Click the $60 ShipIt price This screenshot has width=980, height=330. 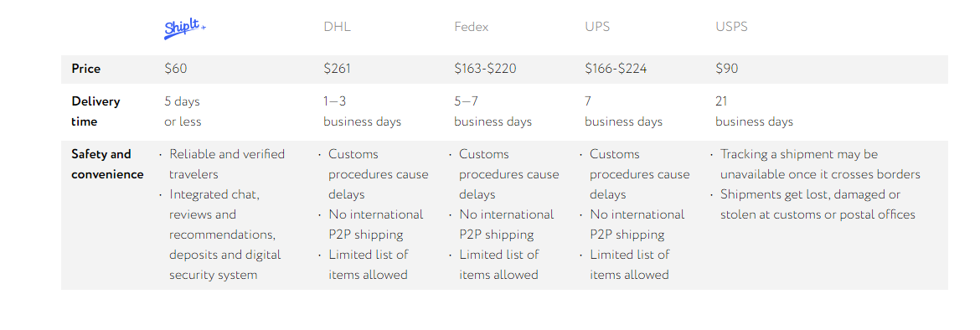pyautogui.click(x=176, y=69)
